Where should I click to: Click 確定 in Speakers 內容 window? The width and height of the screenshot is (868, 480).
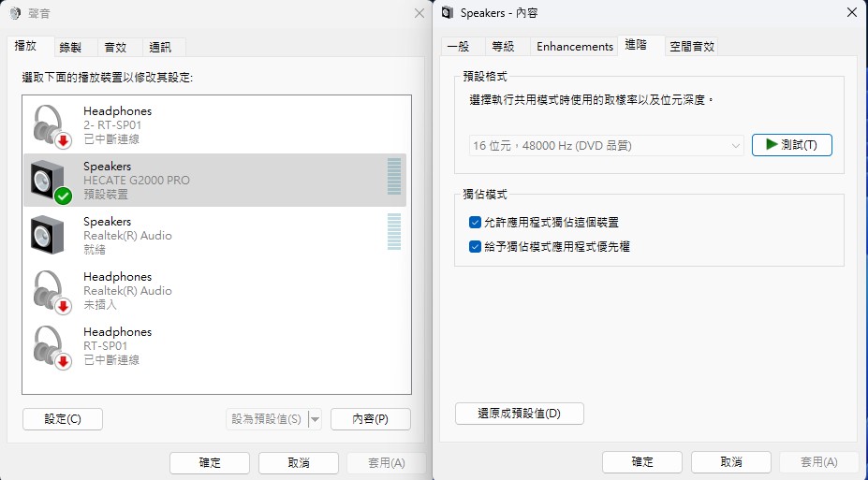click(642, 461)
